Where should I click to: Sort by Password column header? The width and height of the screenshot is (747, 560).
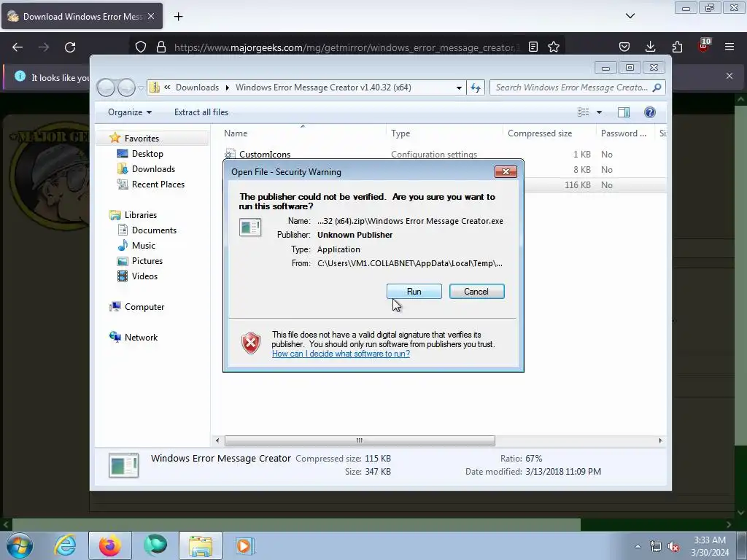pos(625,133)
